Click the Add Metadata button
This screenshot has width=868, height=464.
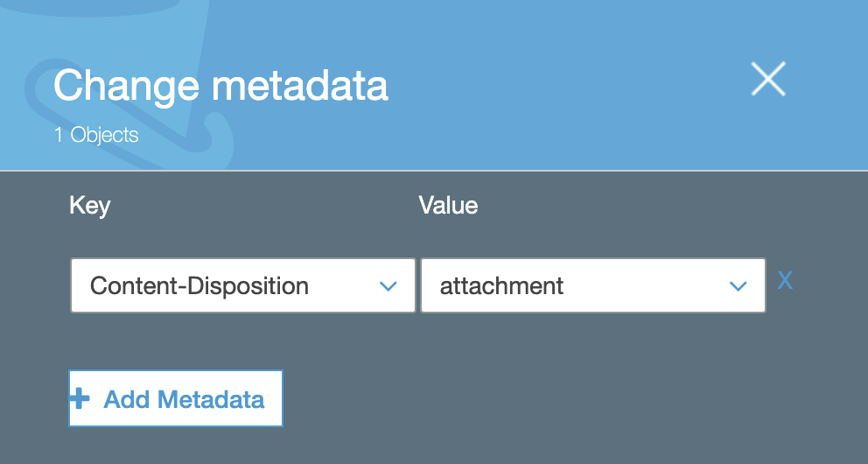tap(176, 398)
